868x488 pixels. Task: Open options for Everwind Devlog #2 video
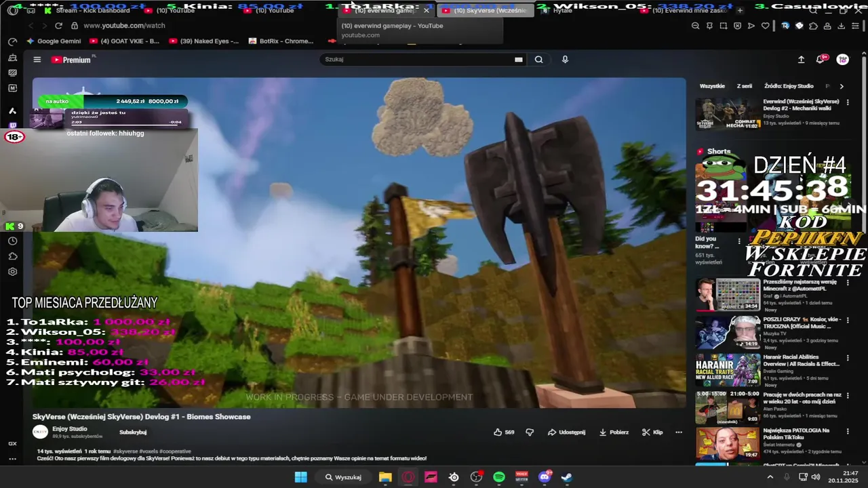click(x=848, y=102)
